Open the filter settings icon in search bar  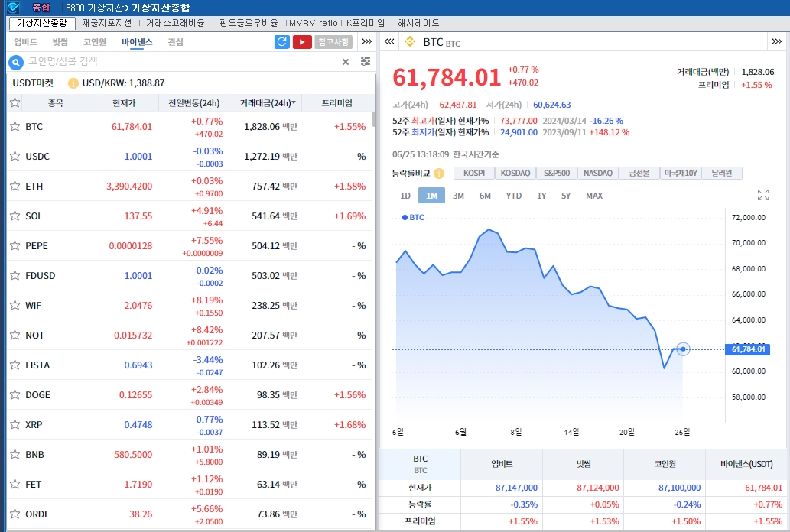(366, 62)
